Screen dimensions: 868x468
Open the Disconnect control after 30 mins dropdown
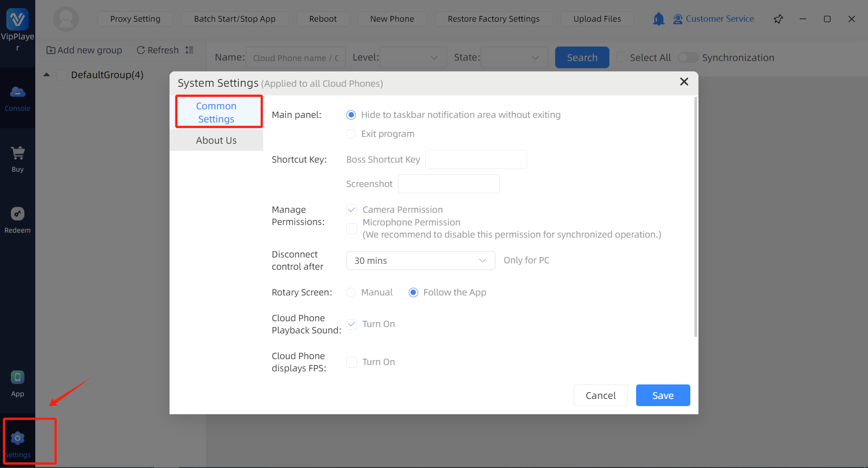[x=420, y=261]
